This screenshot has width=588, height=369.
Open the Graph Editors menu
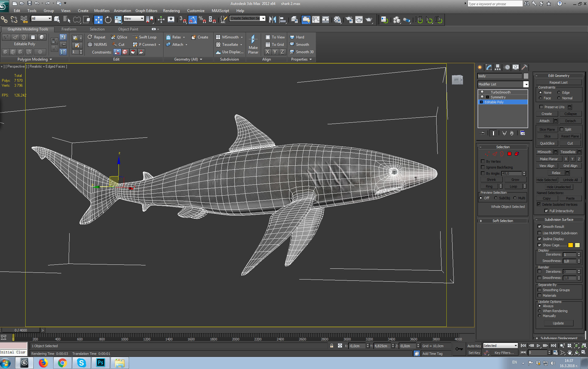click(146, 10)
